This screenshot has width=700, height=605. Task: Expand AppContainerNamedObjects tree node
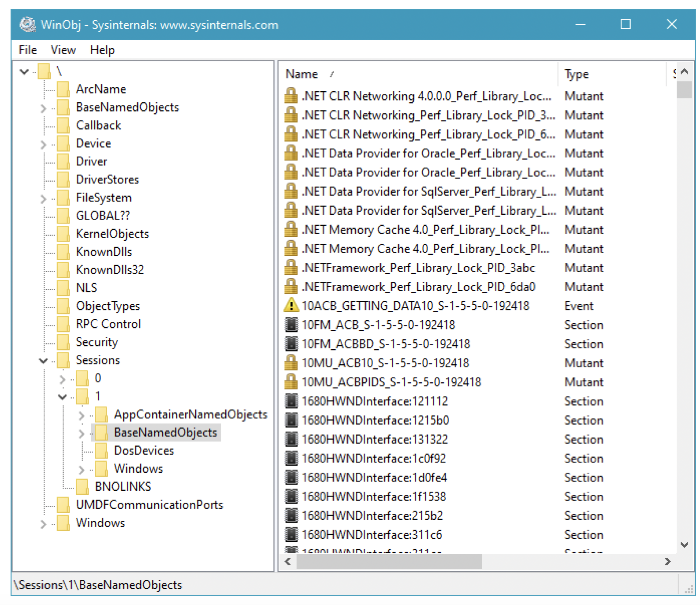point(81,415)
